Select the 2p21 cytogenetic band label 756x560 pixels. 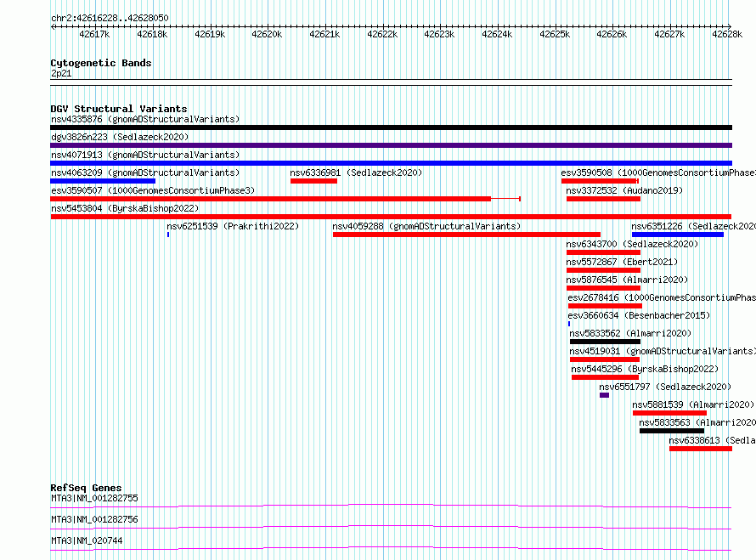(61, 73)
